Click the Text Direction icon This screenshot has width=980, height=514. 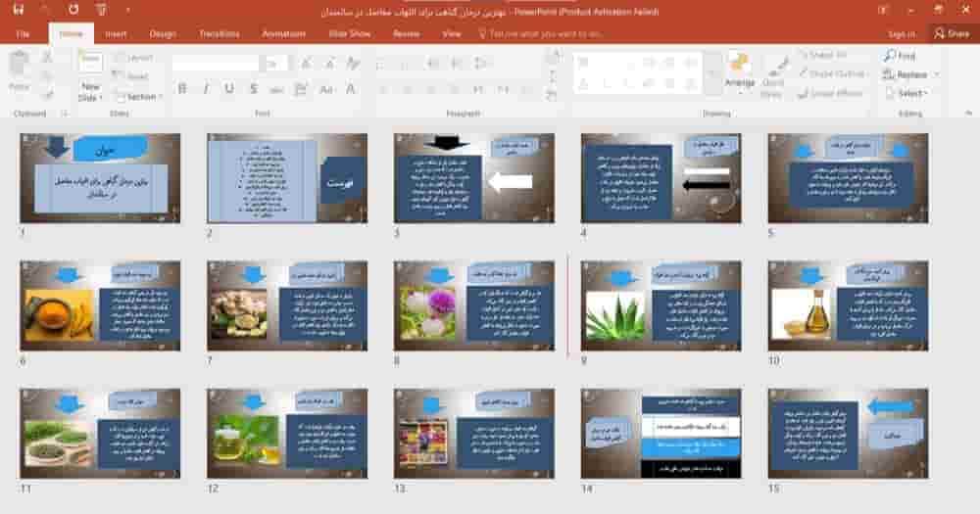(553, 58)
